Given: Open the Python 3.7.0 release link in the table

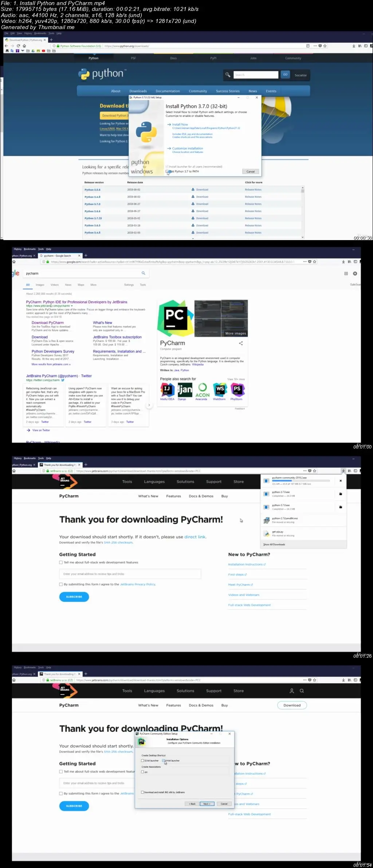Looking at the screenshot, I should point(92,204).
